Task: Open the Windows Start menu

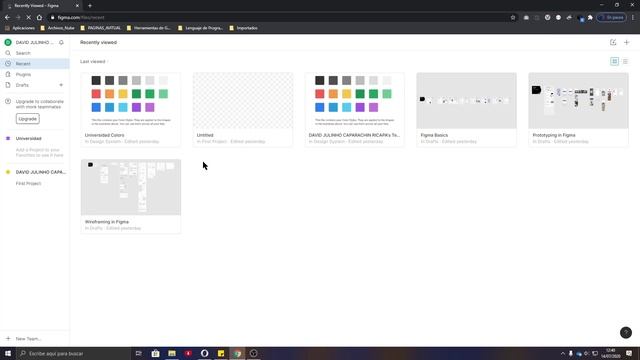Action: tap(8, 353)
